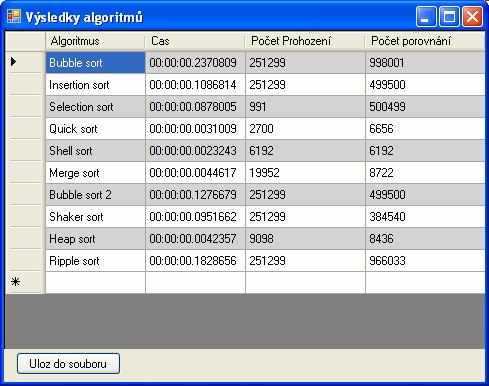Select the Insertion sort row header

(25, 85)
